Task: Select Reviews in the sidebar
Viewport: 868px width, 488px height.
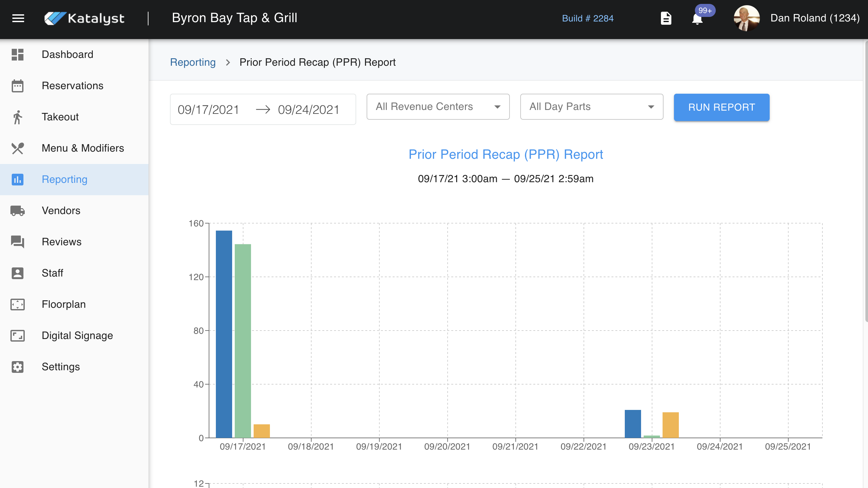Action: click(x=61, y=242)
